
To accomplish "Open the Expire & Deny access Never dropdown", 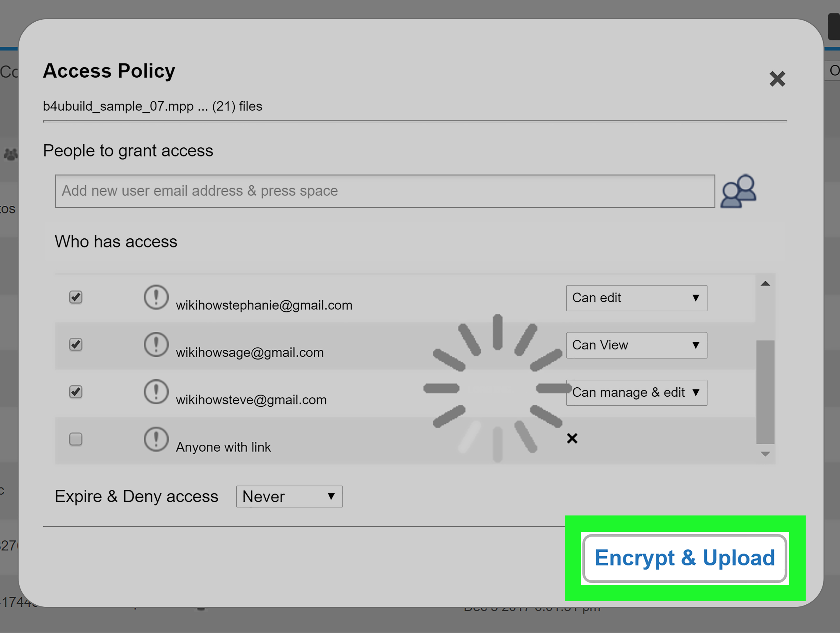I will coord(289,496).
